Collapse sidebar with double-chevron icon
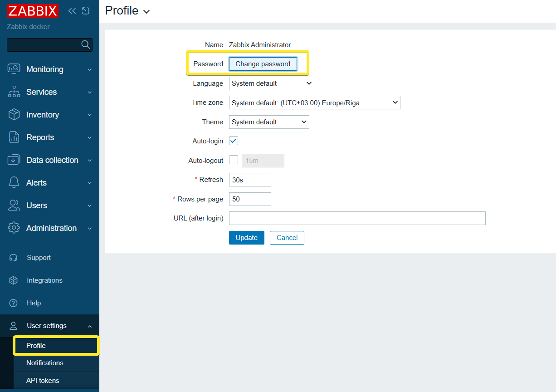Viewport: 556px width, 392px height. [72, 11]
